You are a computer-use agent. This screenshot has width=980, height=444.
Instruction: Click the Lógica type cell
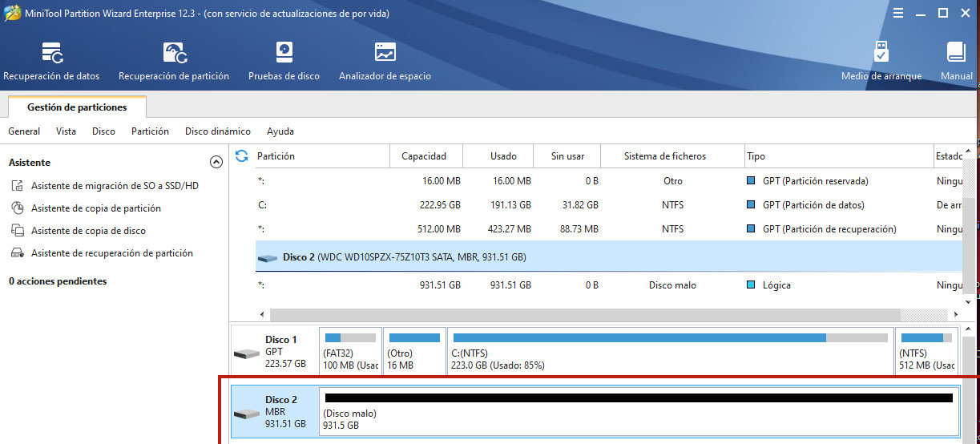tap(768, 285)
